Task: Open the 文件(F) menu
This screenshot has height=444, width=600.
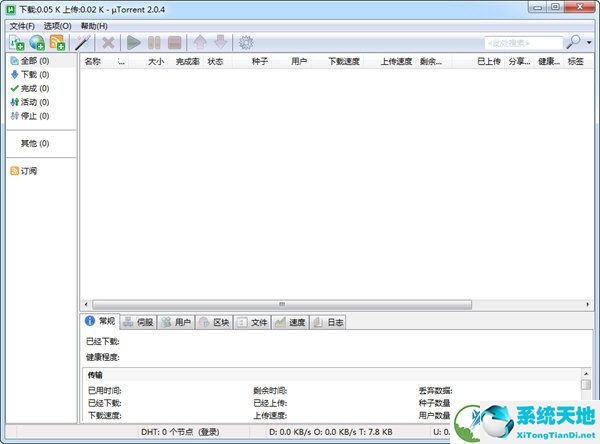Action: click(22, 26)
